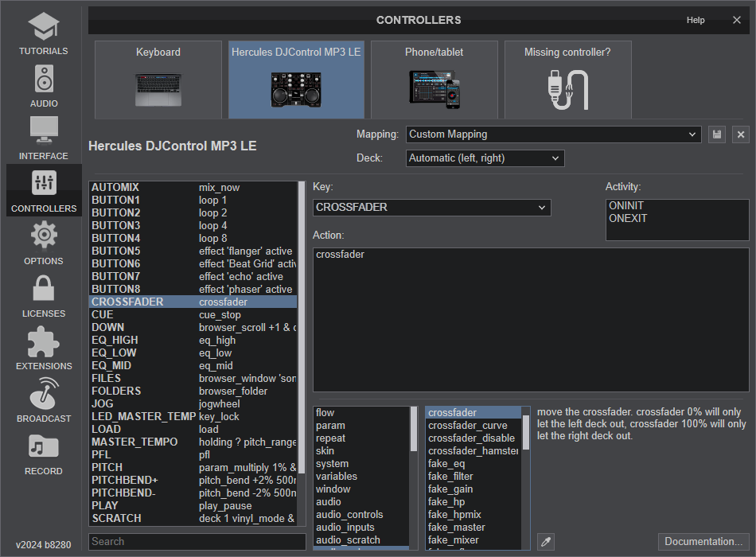Viewport: 756px width, 557px height.
Task: Open the Record section
Action: [x=44, y=454]
